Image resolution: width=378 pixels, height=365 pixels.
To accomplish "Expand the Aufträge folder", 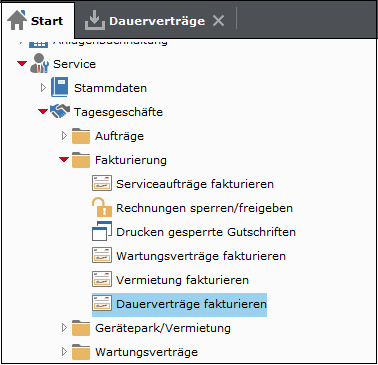I will pyautogui.click(x=64, y=136).
